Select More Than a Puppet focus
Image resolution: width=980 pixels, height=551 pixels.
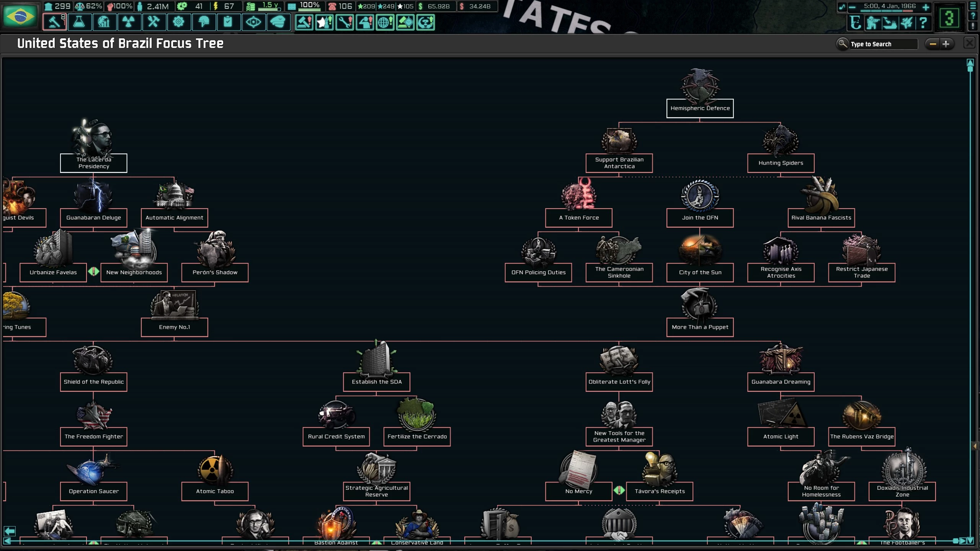[700, 327]
